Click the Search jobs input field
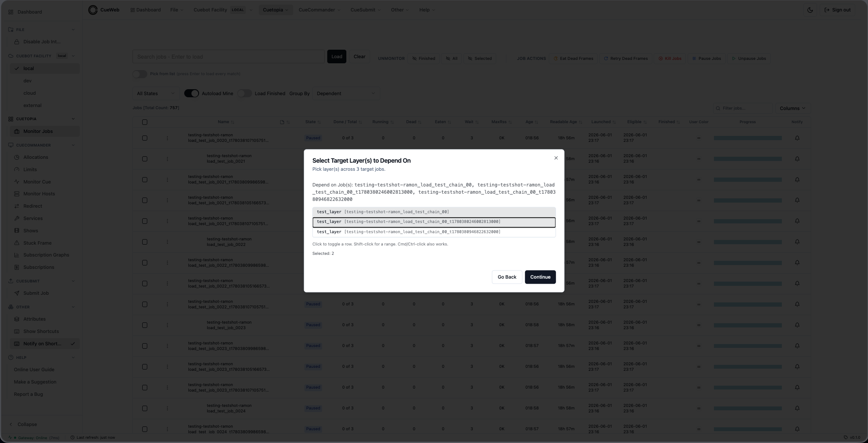Viewport: 868px width, 443px height. coord(228,56)
